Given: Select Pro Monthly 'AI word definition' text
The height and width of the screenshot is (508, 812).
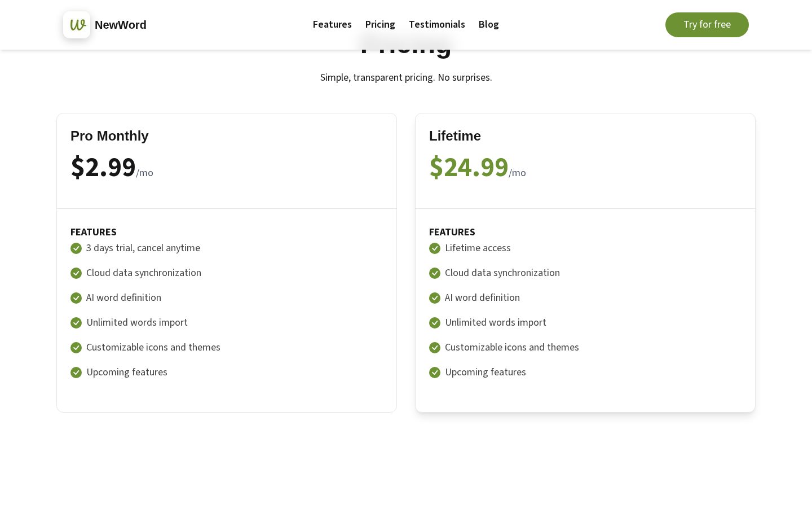Looking at the screenshot, I should tap(123, 297).
